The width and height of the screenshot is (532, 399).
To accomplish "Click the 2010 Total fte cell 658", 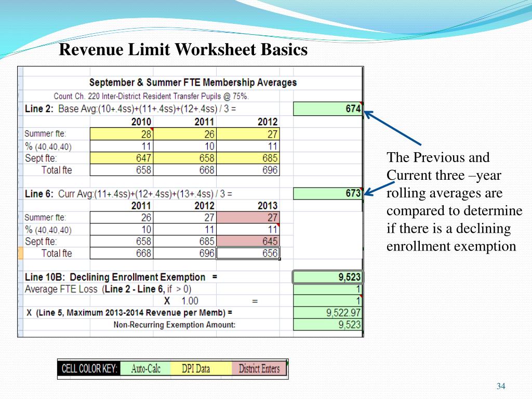I will 122,170.
